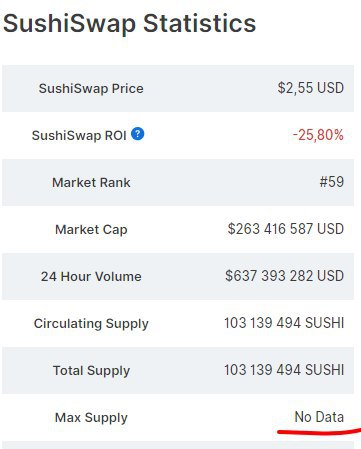Click the SushiSwap Statistics heading
The image size is (361, 449).
[130, 24]
